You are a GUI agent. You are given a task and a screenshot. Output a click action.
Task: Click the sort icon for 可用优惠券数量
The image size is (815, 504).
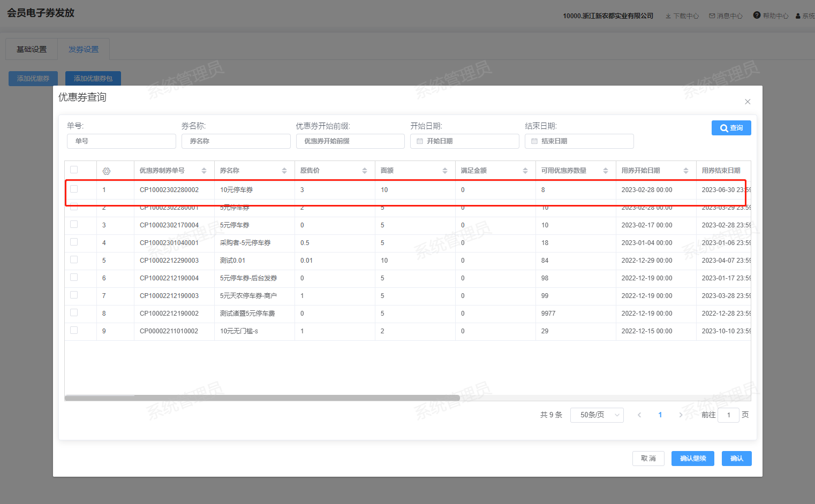606,171
